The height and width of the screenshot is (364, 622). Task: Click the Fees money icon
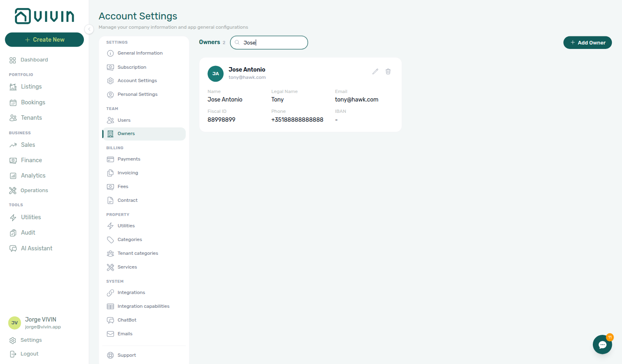pyautogui.click(x=110, y=187)
